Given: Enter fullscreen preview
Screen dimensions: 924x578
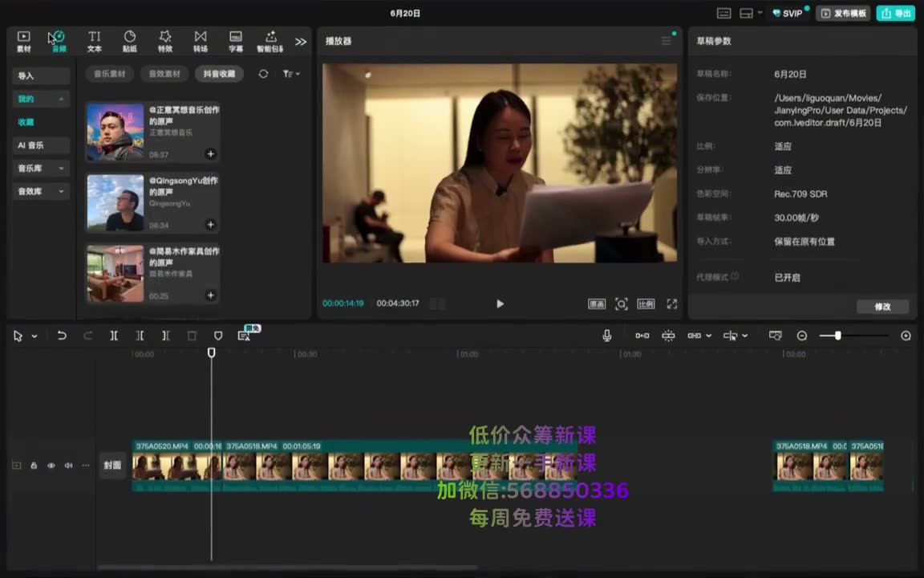Looking at the screenshot, I should [x=672, y=303].
